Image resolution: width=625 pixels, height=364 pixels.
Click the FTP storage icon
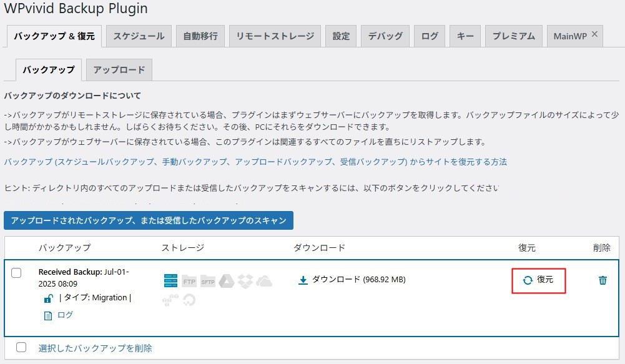coord(189,281)
